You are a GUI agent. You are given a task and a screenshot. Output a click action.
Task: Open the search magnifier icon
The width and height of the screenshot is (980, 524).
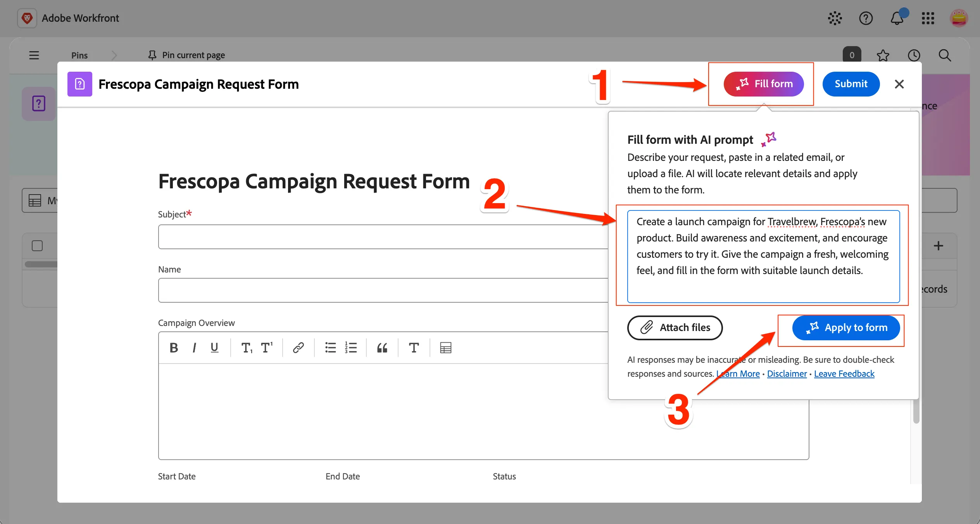945,55
